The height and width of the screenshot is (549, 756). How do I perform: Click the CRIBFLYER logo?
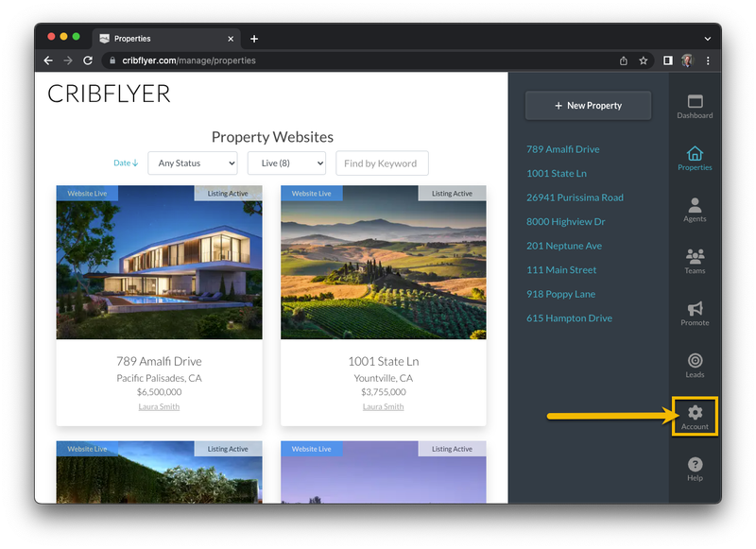109,94
